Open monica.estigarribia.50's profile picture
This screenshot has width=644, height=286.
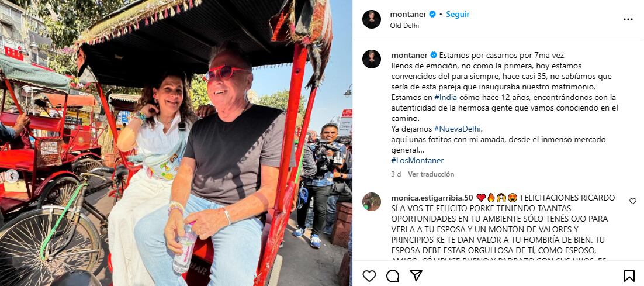pos(371,201)
